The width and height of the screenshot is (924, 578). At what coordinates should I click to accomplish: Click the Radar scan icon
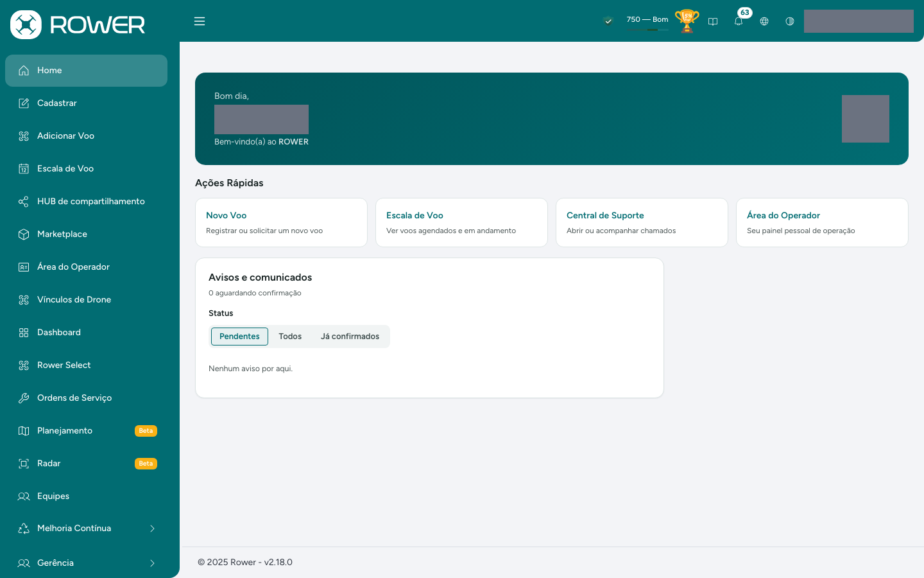point(24,464)
